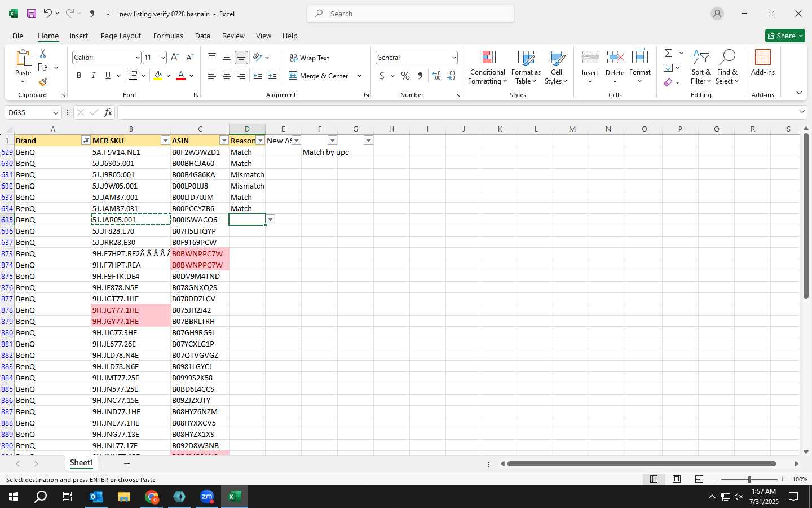Open the Font name dropdown showing Calibri
The height and width of the screenshot is (508, 812).
pos(137,58)
